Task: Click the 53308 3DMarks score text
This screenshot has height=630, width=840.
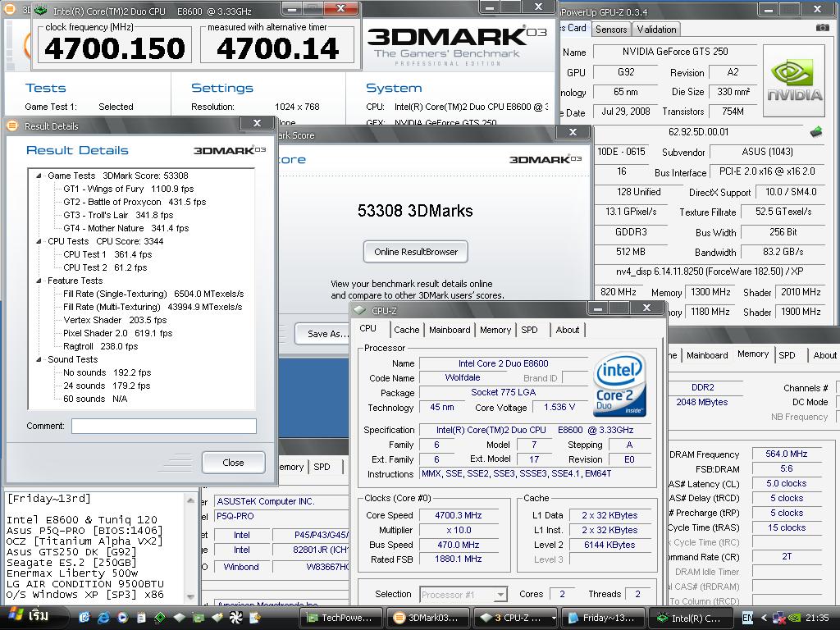Action: pyautogui.click(x=415, y=211)
